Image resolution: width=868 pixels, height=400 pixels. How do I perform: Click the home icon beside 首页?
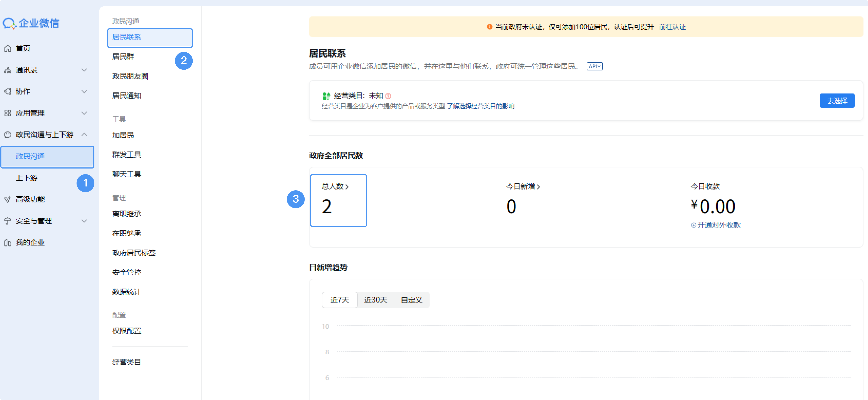pos(7,48)
